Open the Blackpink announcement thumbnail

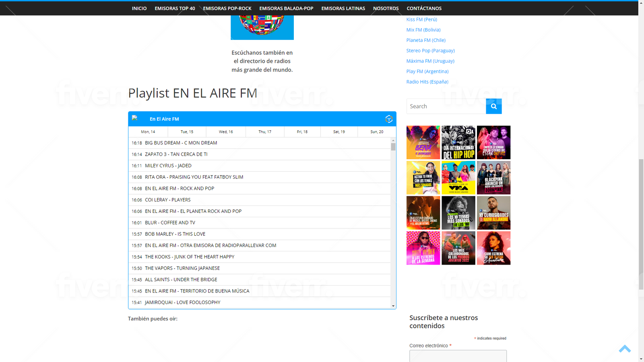[x=493, y=178]
